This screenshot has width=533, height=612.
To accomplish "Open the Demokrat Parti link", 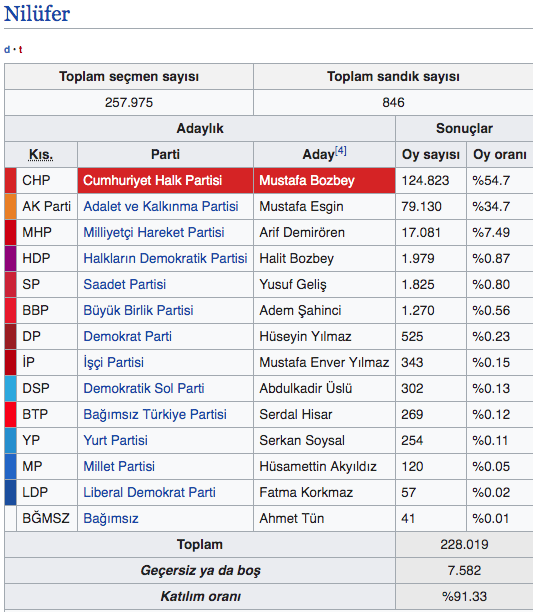I will [x=127, y=336].
